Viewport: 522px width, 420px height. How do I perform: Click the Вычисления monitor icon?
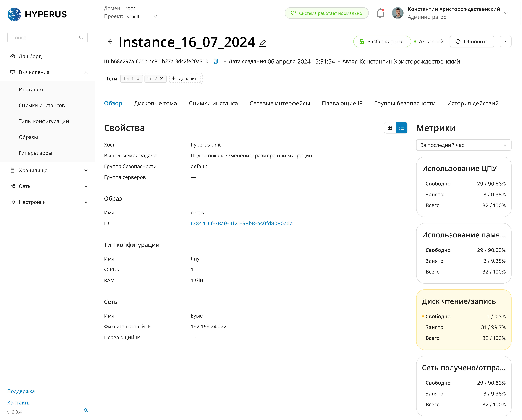13,72
